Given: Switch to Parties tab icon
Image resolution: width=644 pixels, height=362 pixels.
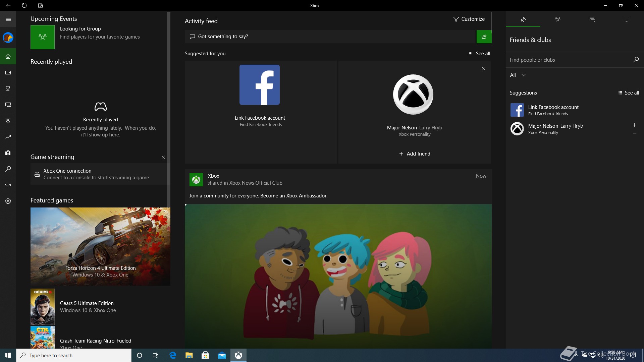Looking at the screenshot, I should (557, 19).
